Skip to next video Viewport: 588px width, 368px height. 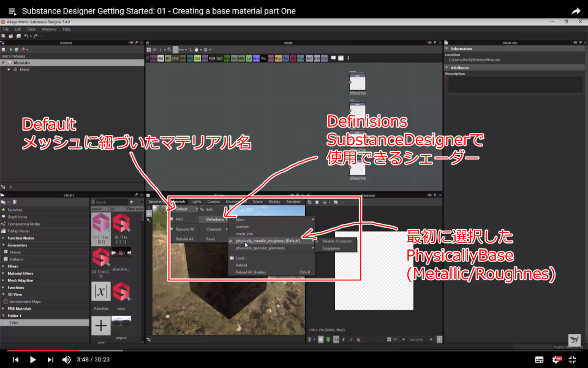coord(50,360)
